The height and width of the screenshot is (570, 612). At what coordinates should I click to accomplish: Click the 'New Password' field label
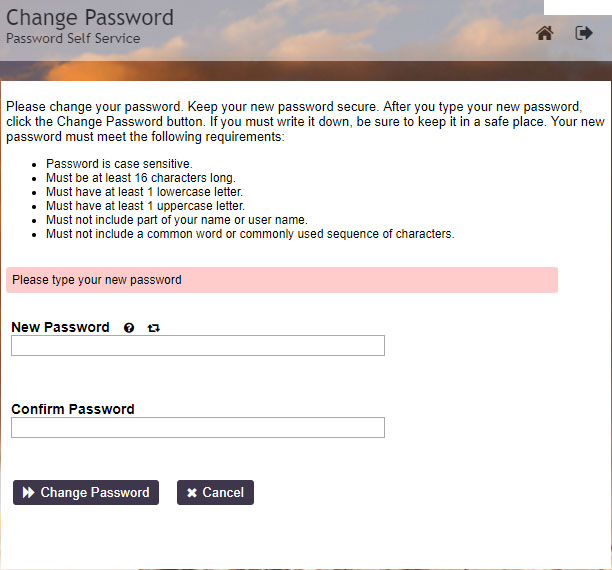60,327
